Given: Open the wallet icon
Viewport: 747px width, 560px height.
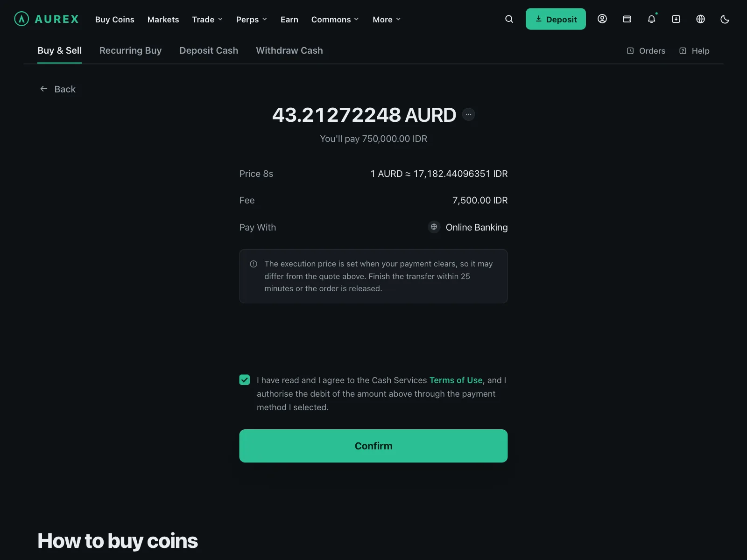Looking at the screenshot, I should click(x=627, y=19).
